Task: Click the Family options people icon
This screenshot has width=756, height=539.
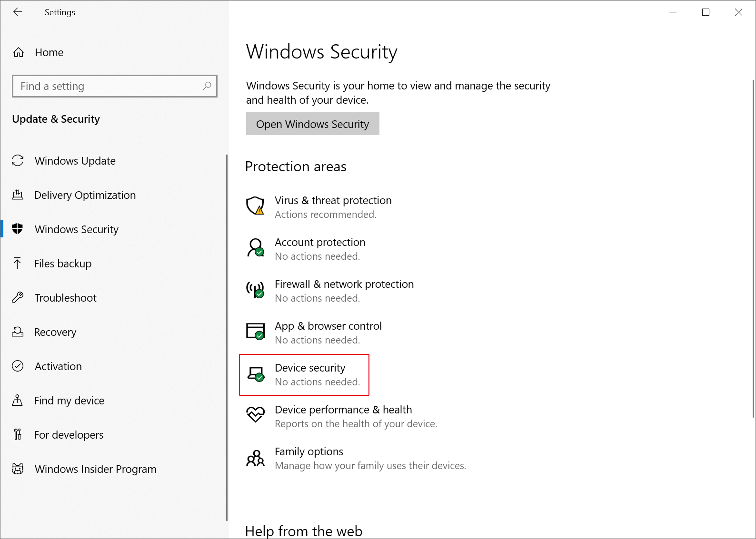Action: point(255,458)
